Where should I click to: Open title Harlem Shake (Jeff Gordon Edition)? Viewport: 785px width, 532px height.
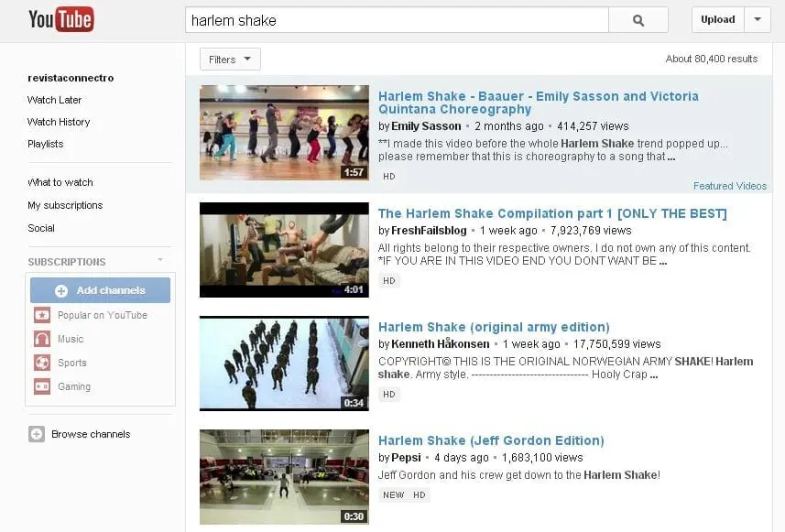click(491, 441)
